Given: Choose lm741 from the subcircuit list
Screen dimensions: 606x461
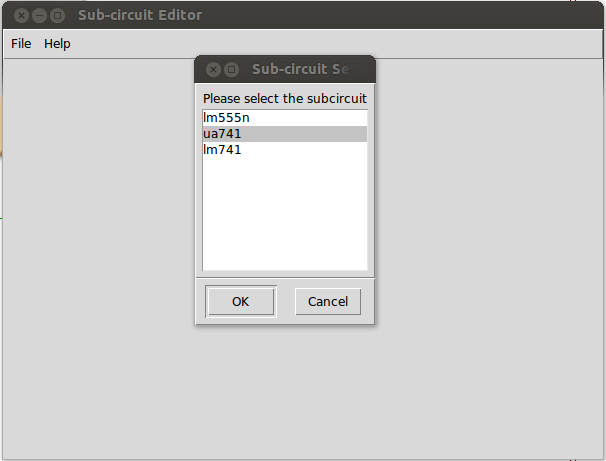Looking at the screenshot, I should point(285,150).
